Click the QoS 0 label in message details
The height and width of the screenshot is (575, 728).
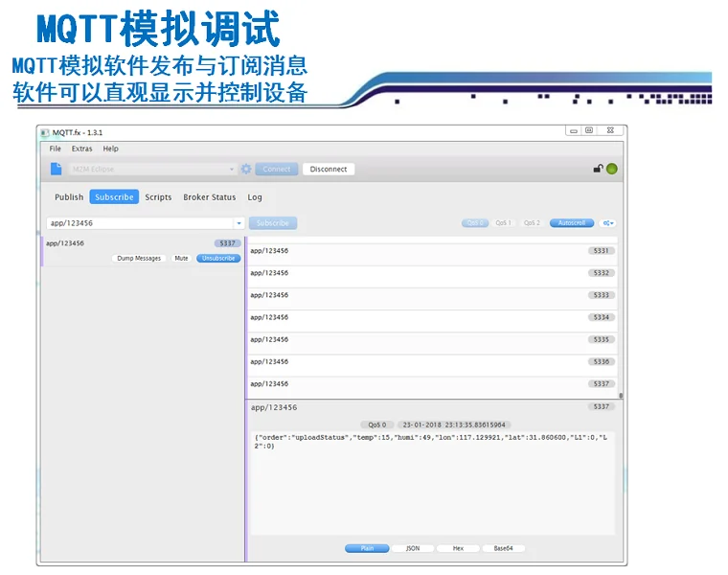click(377, 425)
